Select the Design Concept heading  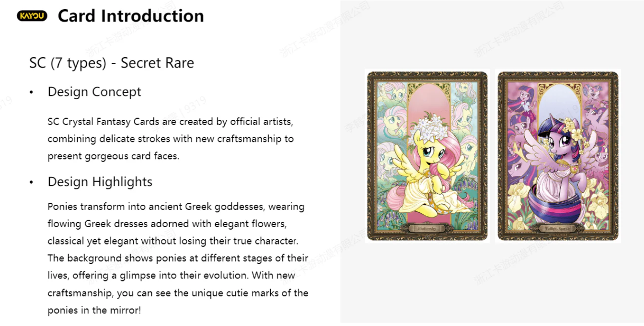(x=94, y=92)
